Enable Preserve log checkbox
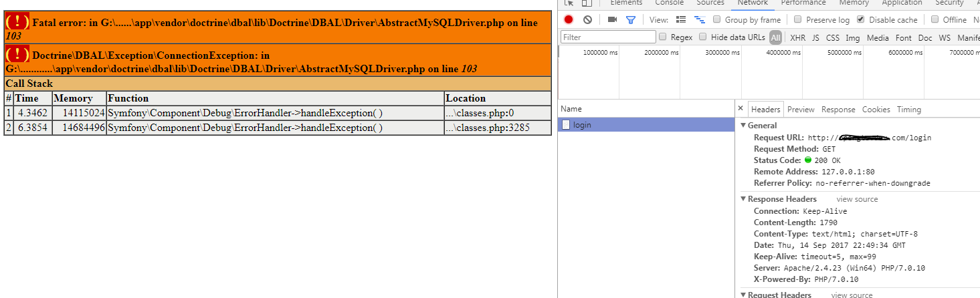 click(798, 20)
